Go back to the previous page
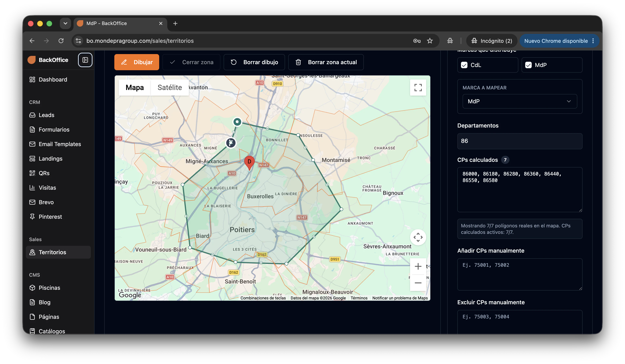625x364 pixels. (x=32, y=41)
